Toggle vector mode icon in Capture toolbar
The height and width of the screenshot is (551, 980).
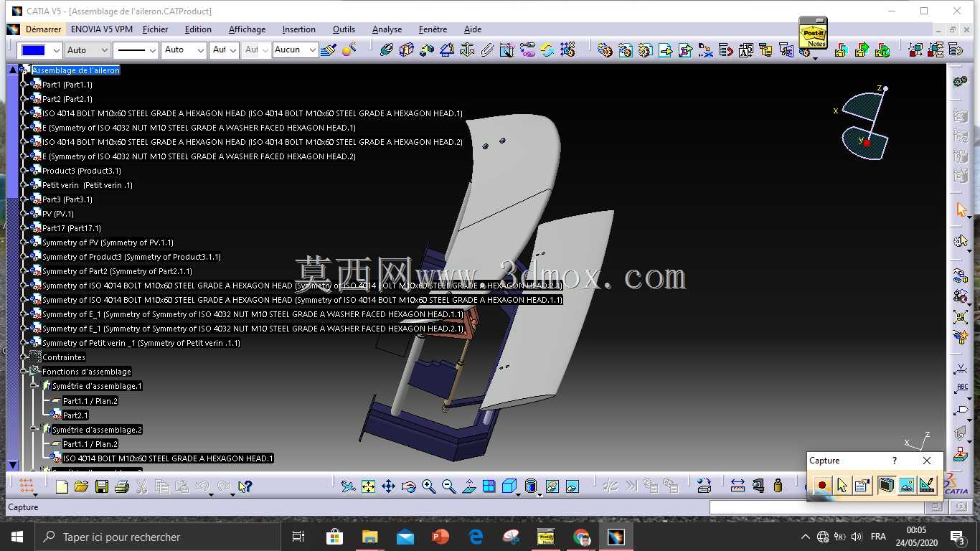927,486
